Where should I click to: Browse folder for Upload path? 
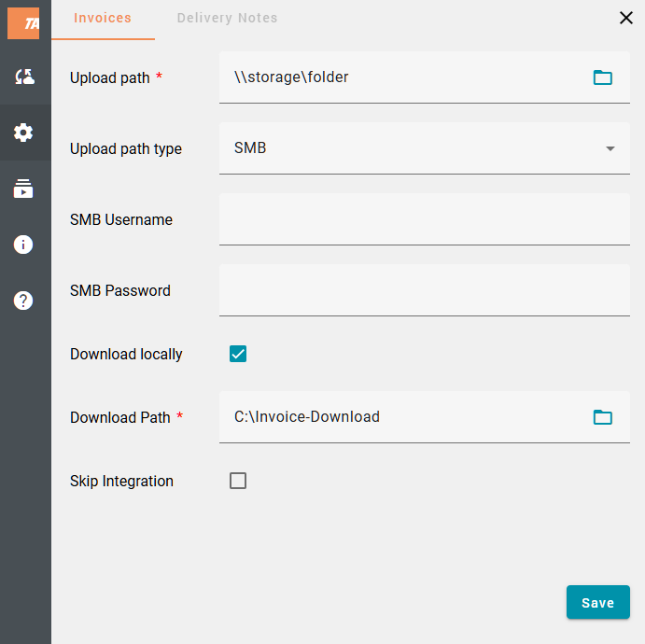click(603, 77)
